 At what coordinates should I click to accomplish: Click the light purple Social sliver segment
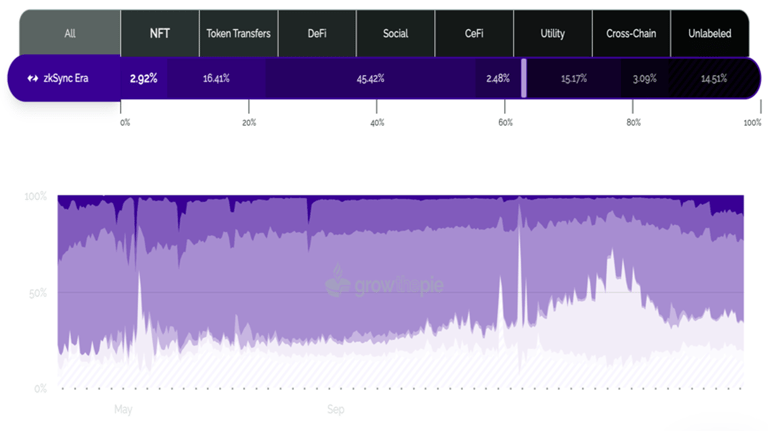pyautogui.click(x=524, y=78)
